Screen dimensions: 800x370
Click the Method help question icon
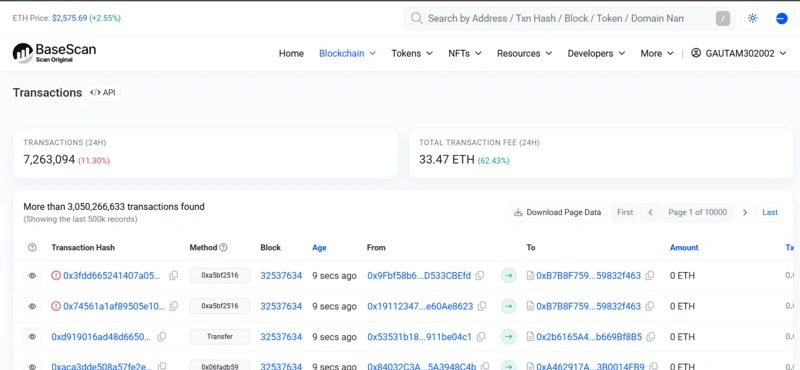[223, 248]
